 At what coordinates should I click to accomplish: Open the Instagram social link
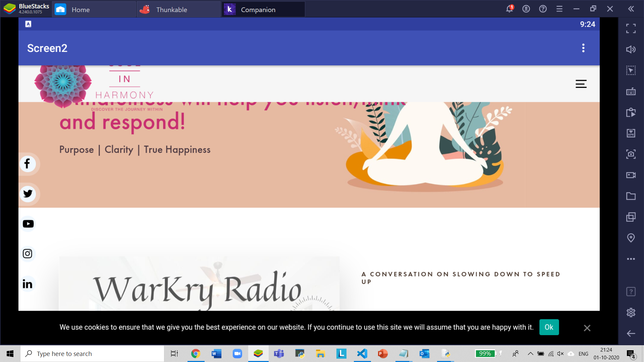pos(28,254)
